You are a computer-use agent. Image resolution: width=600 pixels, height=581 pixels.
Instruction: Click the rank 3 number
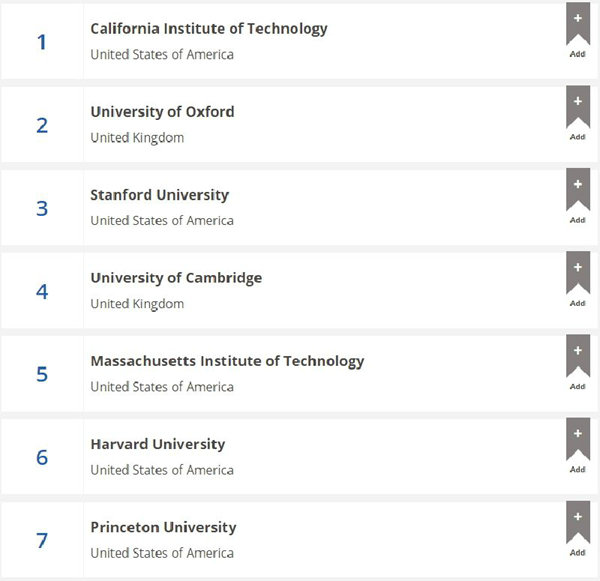point(42,208)
